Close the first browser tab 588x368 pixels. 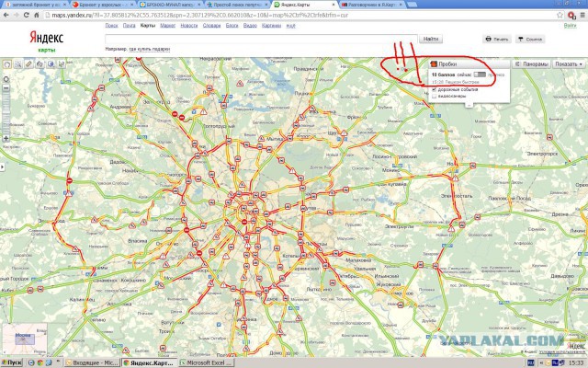point(65,5)
